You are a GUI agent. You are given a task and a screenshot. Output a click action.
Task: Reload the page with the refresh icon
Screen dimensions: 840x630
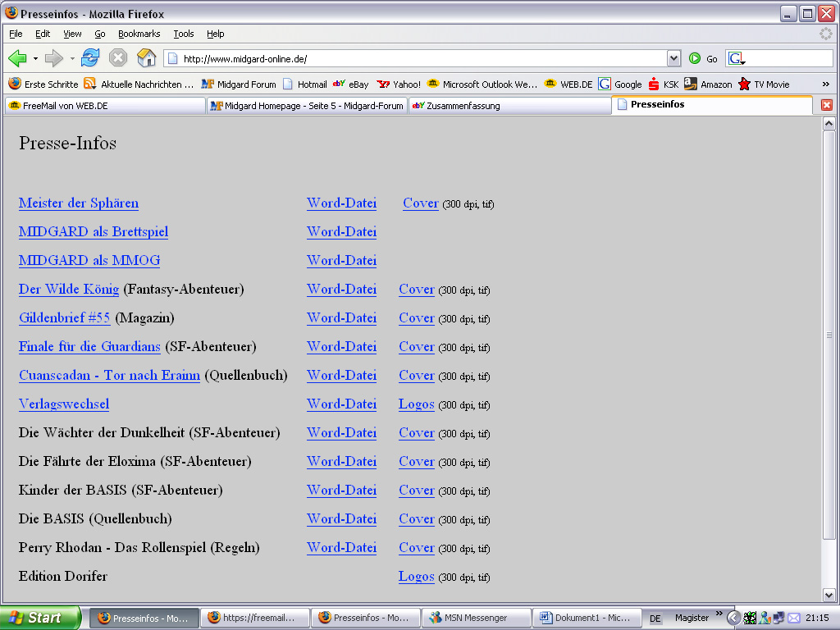pos(90,57)
